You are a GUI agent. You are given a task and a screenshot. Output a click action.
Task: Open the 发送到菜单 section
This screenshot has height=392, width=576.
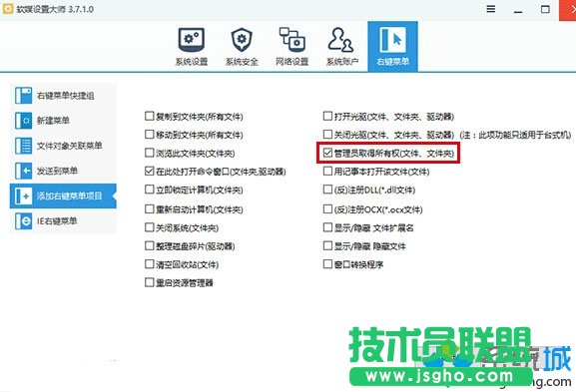pos(63,171)
